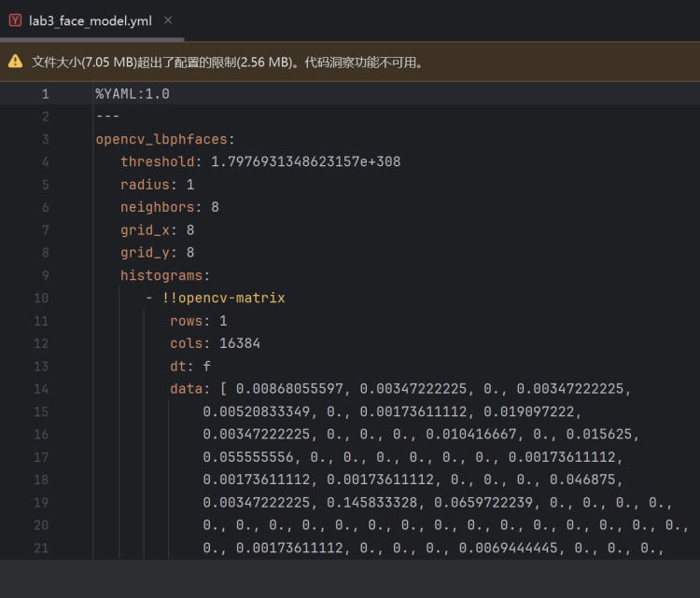Click the value 0.145833328
700x598 pixels.
[371, 503]
